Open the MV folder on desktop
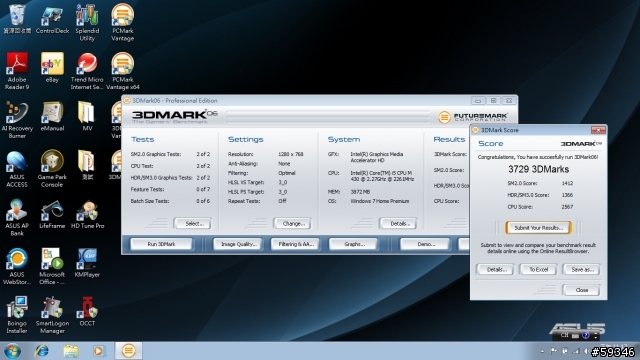 [87, 116]
